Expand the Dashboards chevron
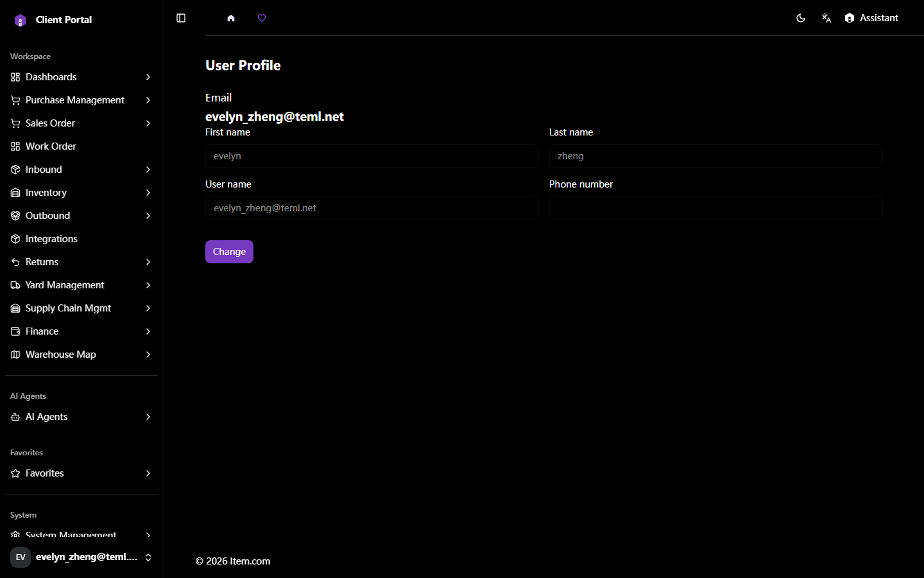 [148, 77]
